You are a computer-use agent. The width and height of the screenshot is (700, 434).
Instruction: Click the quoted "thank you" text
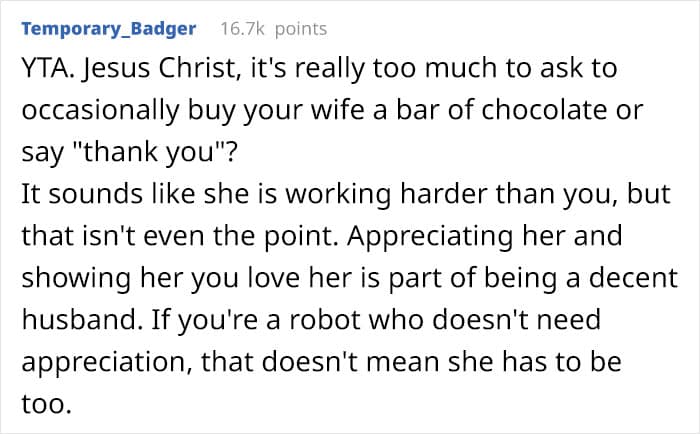click(150, 152)
